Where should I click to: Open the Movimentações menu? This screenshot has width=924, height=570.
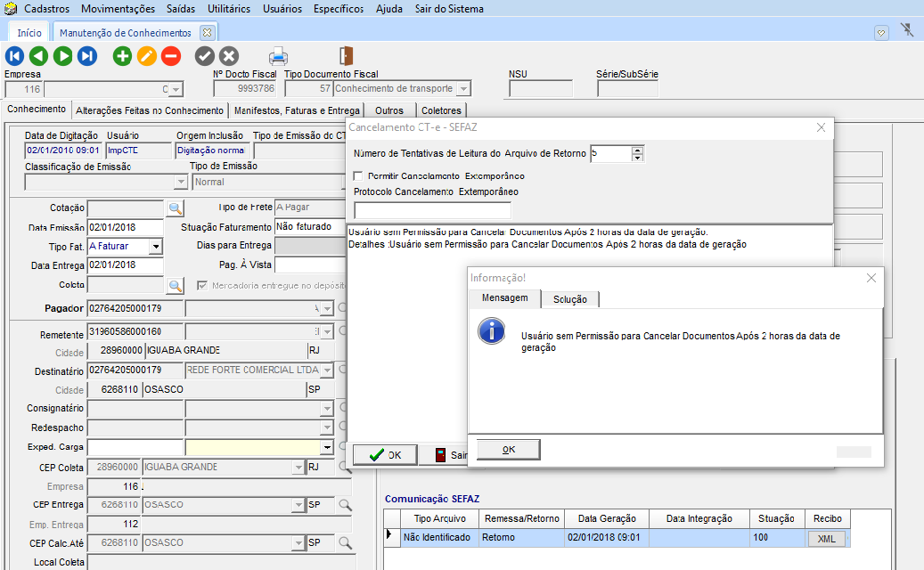pos(118,9)
